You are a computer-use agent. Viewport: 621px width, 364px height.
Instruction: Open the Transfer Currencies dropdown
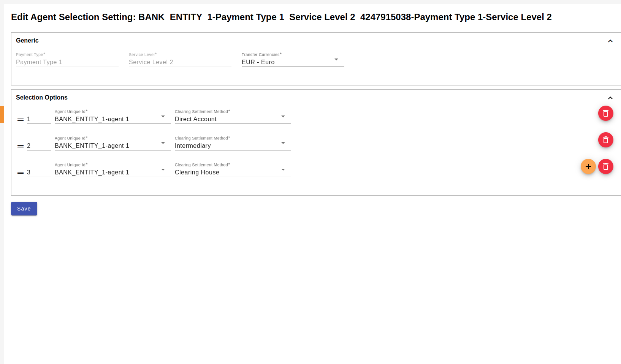pyautogui.click(x=293, y=62)
